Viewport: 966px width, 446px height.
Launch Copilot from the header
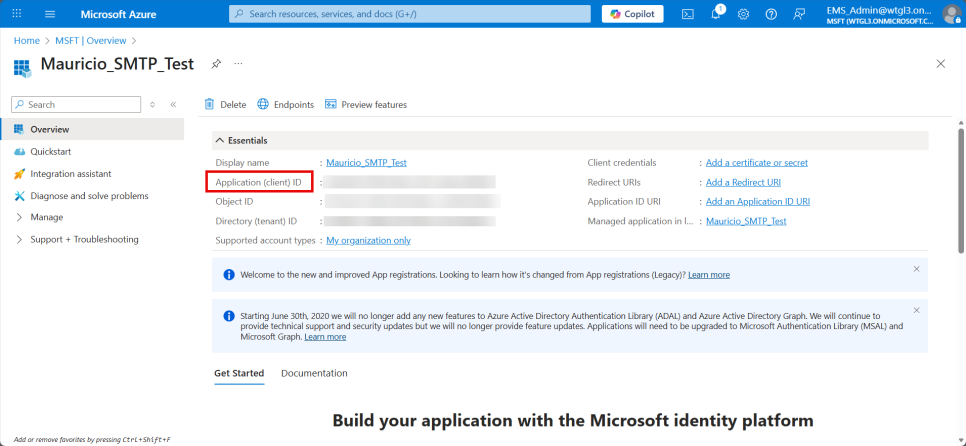632,14
